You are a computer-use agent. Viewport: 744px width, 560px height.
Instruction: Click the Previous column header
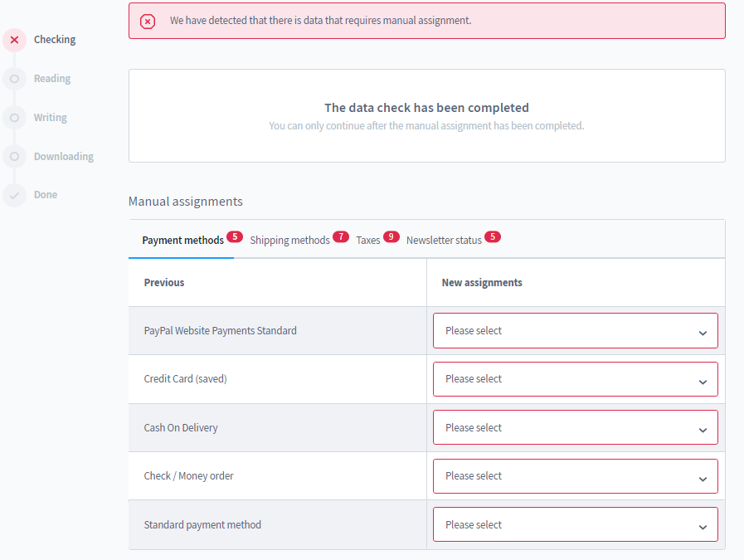point(164,283)
